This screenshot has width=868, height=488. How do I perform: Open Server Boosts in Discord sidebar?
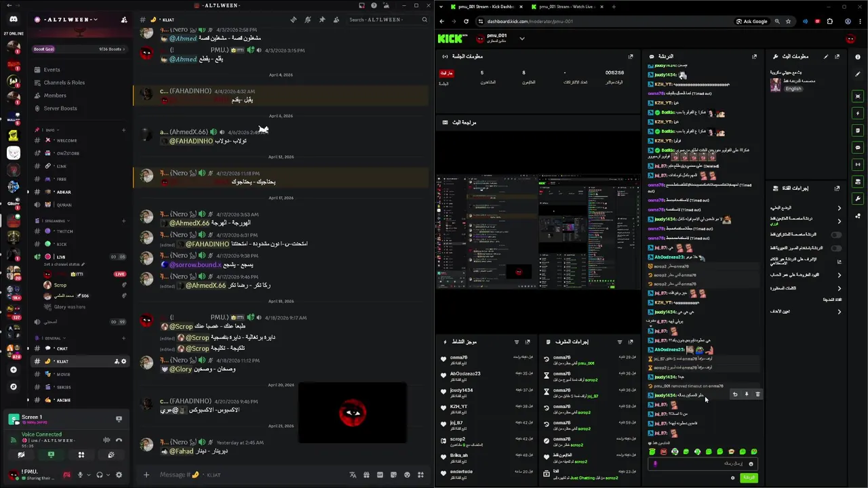coord(60,108)
